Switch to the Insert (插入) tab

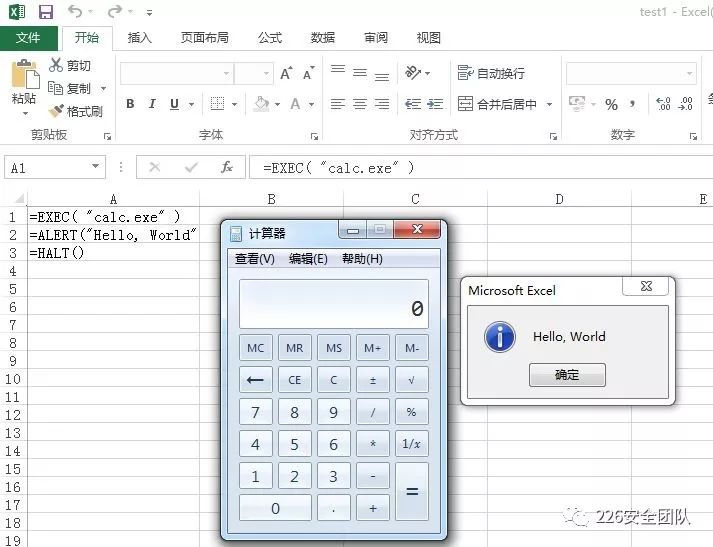pos(139,38)
